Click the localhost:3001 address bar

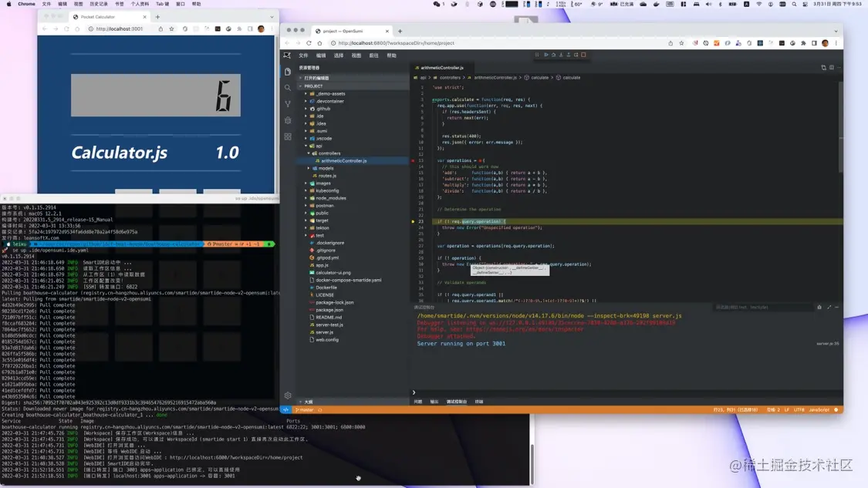(x=120, y=29)
